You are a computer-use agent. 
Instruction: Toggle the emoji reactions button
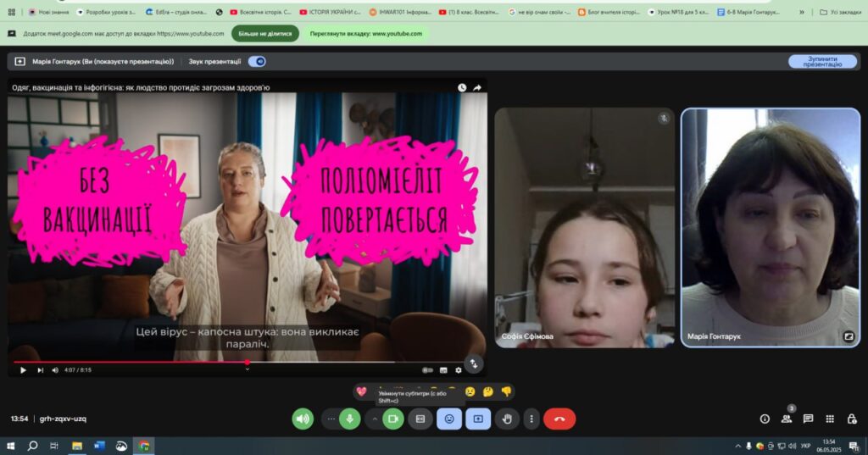pyautogui.click(x=449, y=419)
